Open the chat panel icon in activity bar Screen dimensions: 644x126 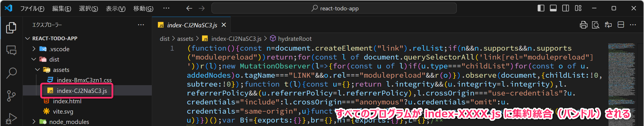click(11, 51)
